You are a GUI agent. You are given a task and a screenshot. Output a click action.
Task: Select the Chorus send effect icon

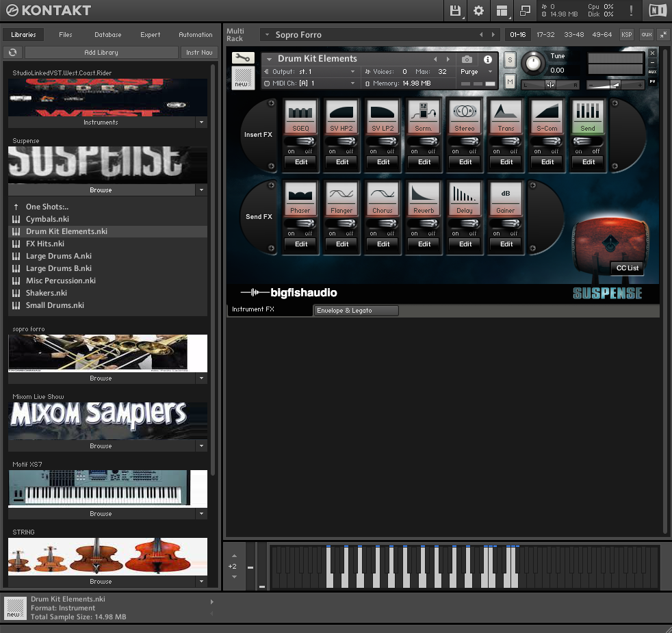tap(383, 199)
